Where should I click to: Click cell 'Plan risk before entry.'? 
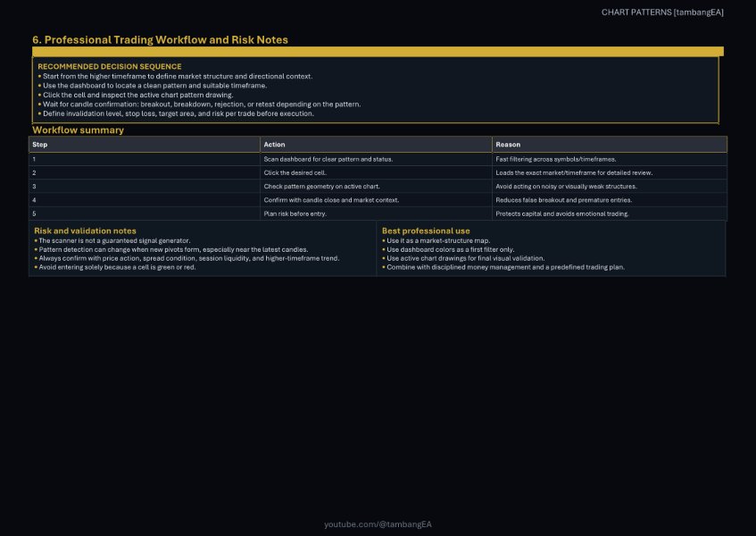(376, 214)
